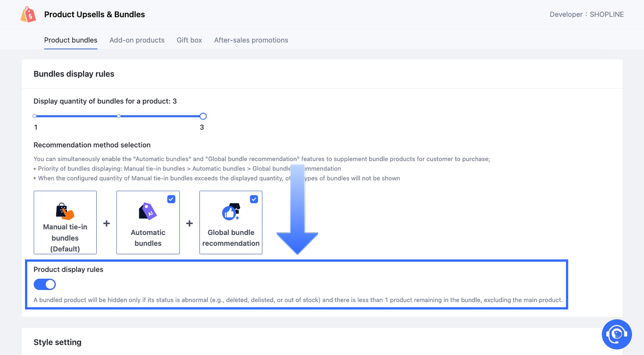Set bundle quantity slider to 1
This screenshot has width=644, height=355.
point(35,116)
